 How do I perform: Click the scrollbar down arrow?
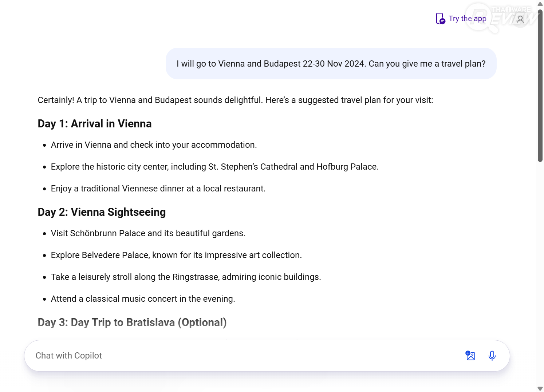[540, 388]
